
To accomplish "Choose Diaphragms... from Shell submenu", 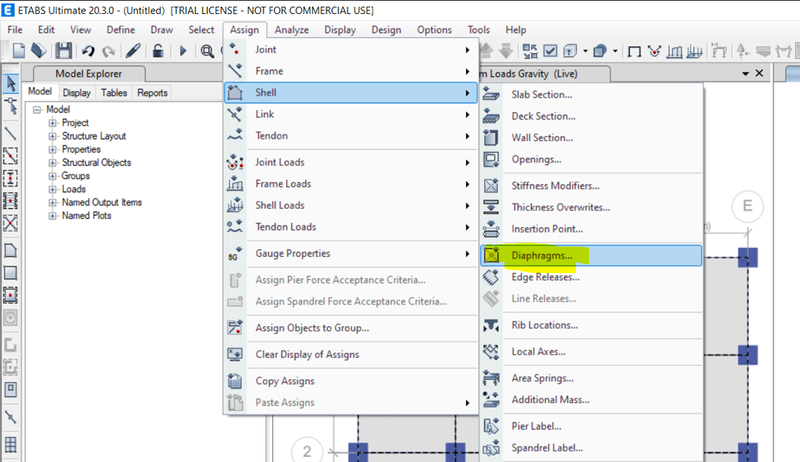I will click(x=591, y=255).
